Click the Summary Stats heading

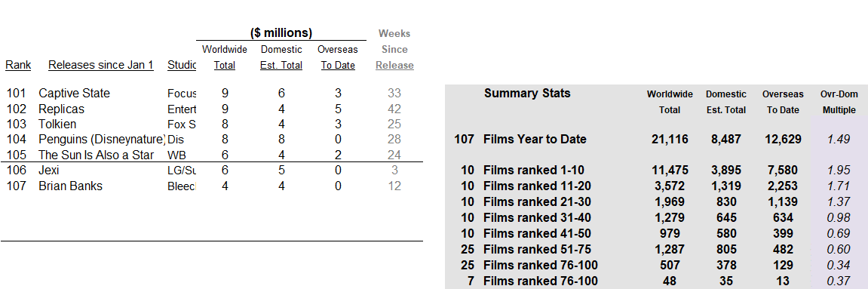coord(527,94)
